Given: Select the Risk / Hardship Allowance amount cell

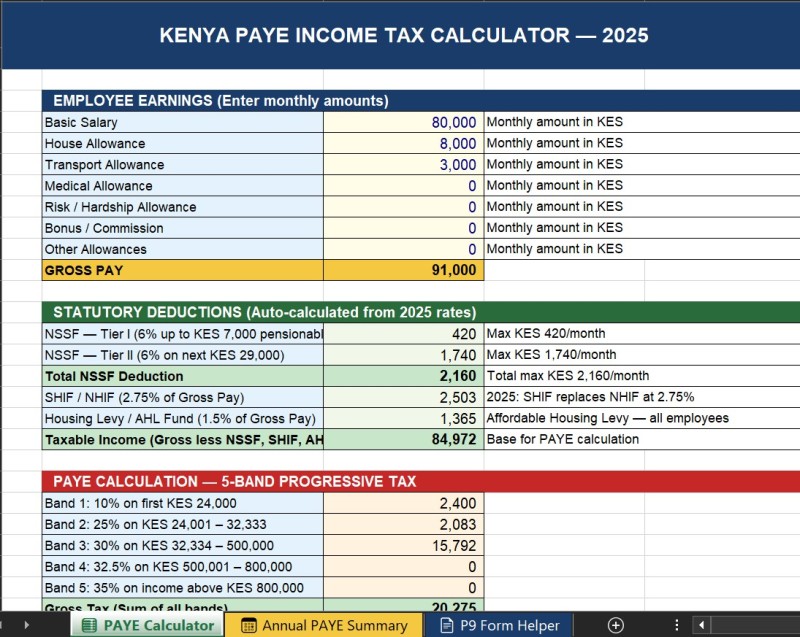Looking at the screenshot, I should [x=404, y=207].
